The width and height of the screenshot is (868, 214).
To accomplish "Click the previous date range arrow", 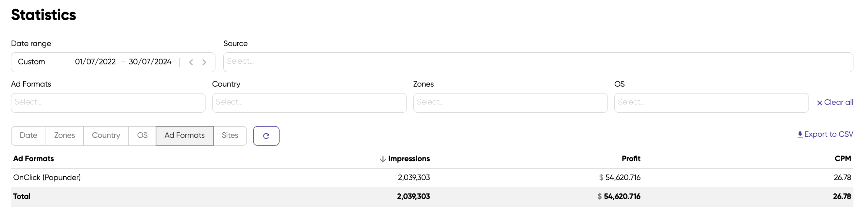I will pyautogui.click(x=191, y=62).
